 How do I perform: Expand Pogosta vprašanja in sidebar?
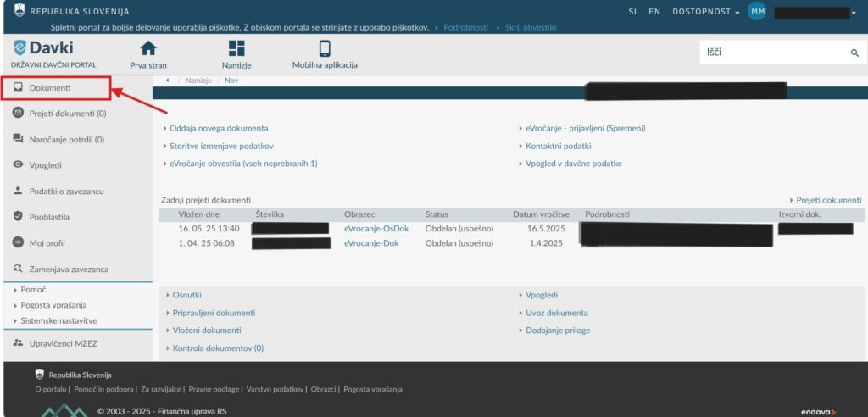point(53,305)
